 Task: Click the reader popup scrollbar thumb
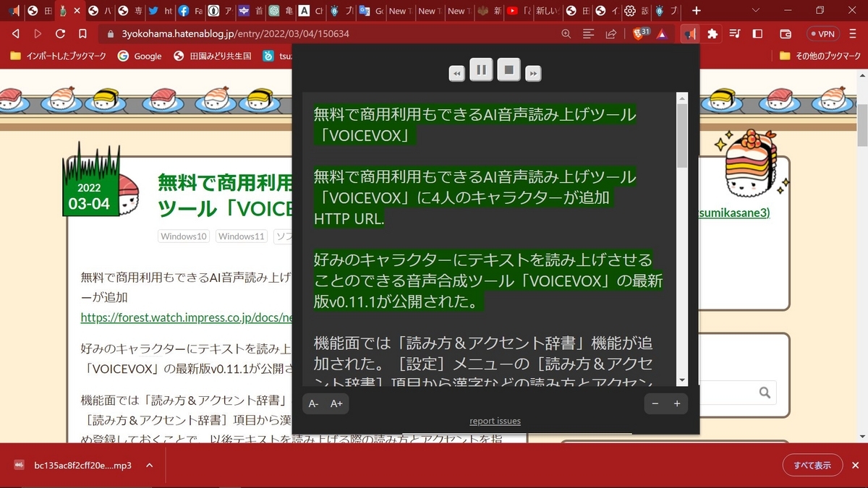pos(682,135)
